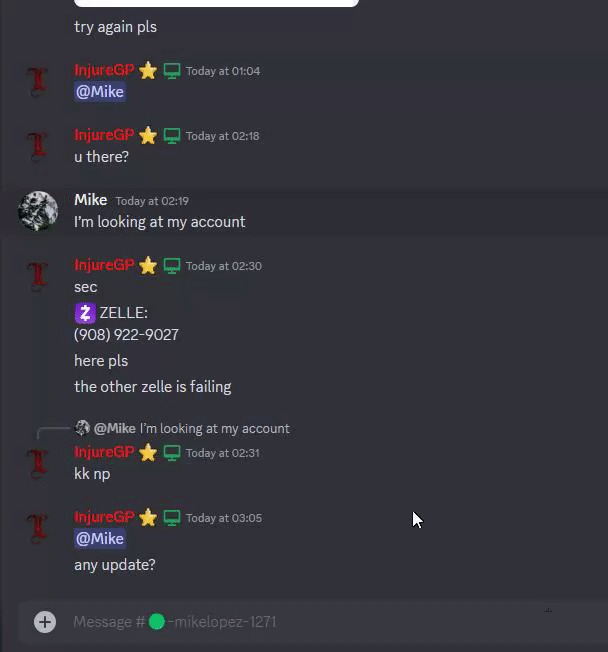608x652 pixels.
Task: Click InjureGP username at 02:31 reply
Action: point(104,452)
